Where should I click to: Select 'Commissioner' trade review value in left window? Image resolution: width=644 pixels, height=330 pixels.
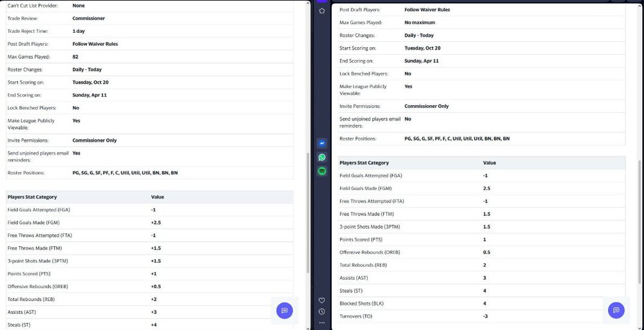pos(89,19)
